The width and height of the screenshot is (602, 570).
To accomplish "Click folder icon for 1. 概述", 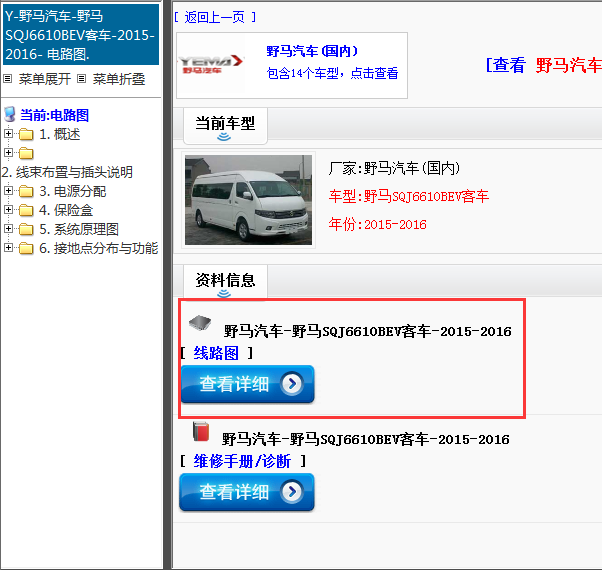I will pyautogui.click(x=26, y=134).
